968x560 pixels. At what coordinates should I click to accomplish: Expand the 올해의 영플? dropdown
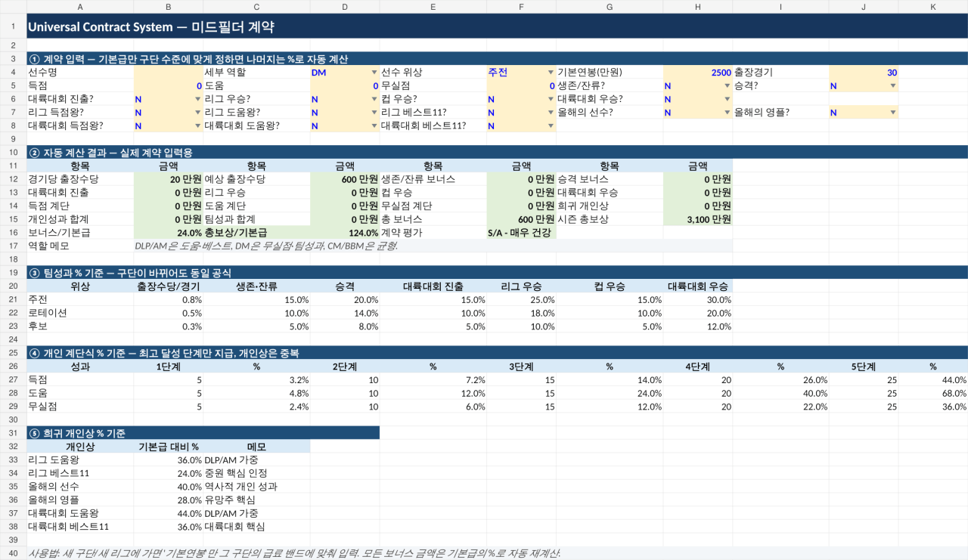click(x=893, y=113)
